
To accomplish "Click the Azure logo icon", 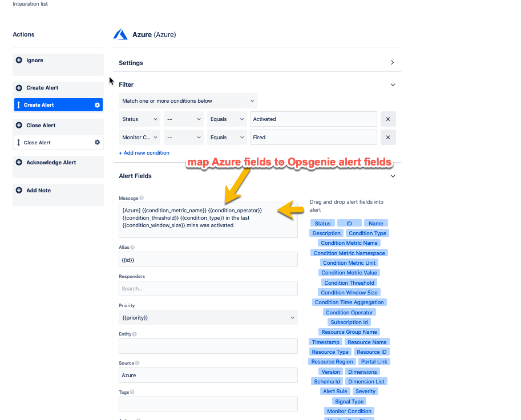I will coord(120,35).
